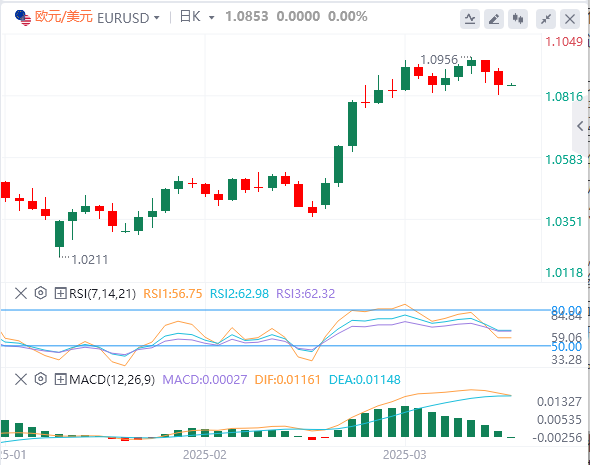
Task: Open MACD indicator settings gear
Action: (41, 379)
